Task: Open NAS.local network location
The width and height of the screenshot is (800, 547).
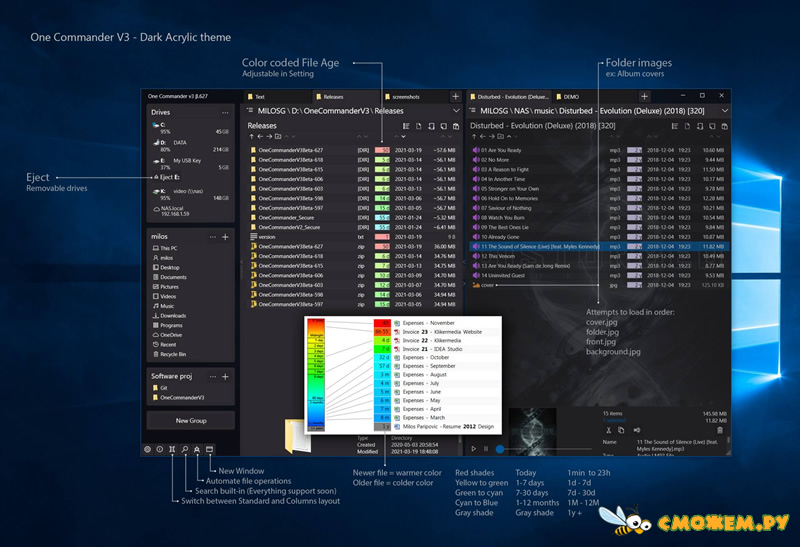Action: pos(171,211)
